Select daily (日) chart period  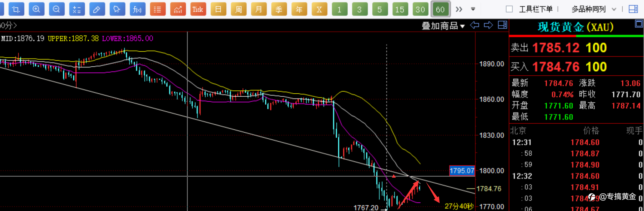coord(218,9)
